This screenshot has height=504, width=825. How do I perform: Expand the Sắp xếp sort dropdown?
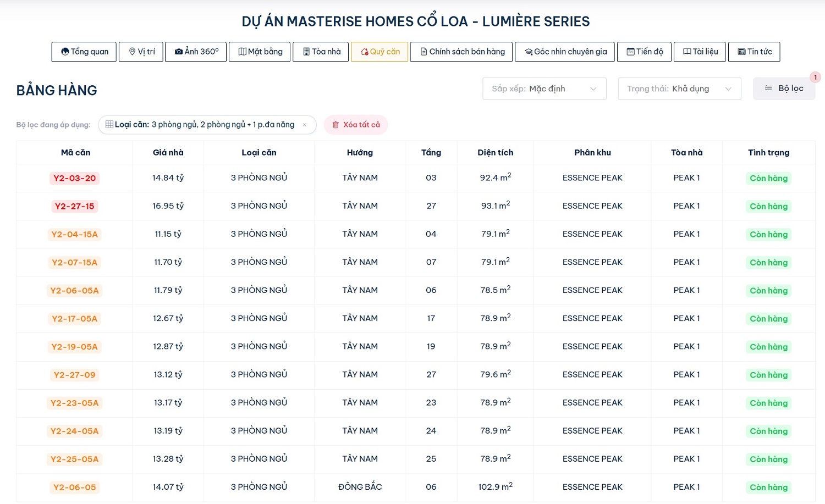pyautogui.click(x=544, y=88)
